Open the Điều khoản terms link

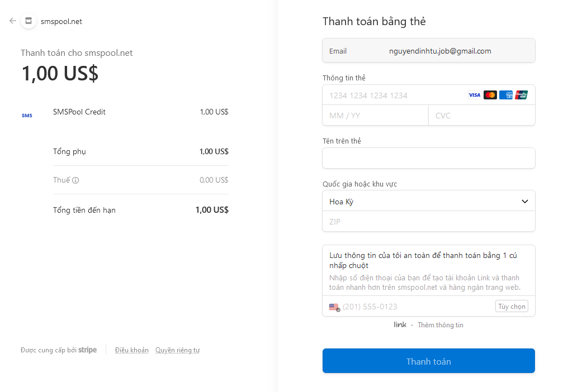[x=131, y=350]
